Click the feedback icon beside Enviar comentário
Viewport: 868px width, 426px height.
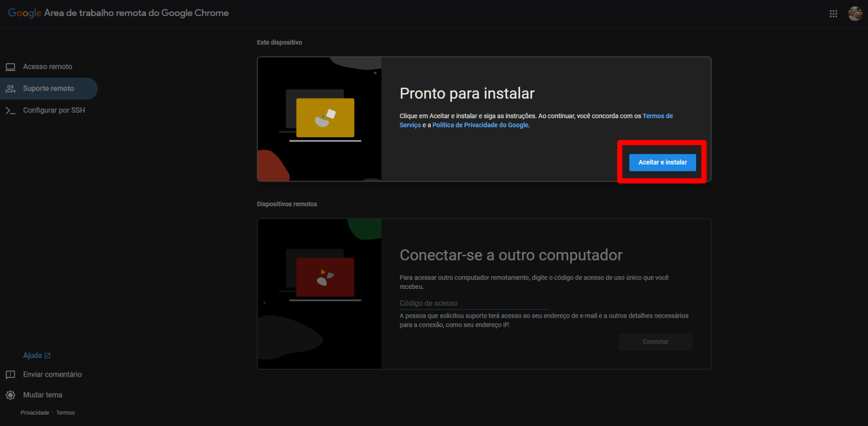pos(10,375)
